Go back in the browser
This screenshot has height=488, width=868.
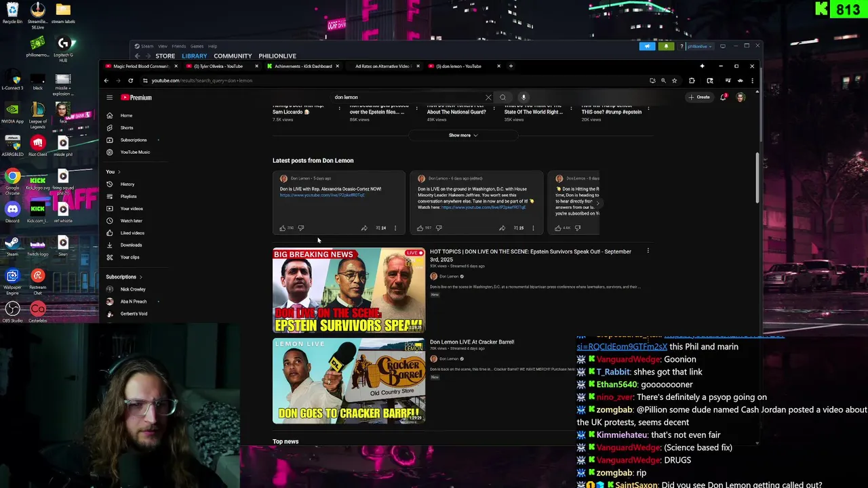[106, 81]
